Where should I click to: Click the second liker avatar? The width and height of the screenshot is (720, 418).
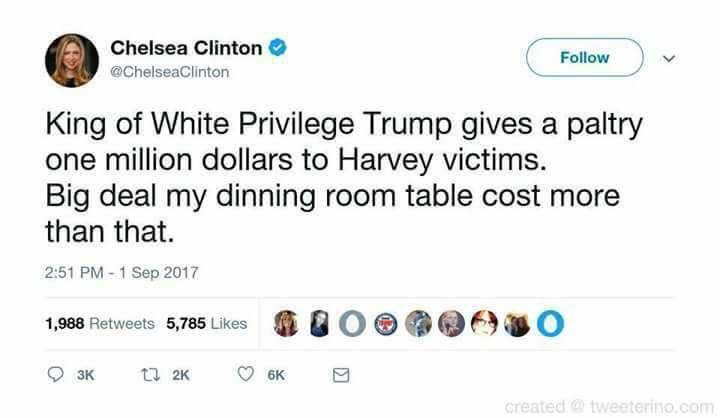coord(319,323)
